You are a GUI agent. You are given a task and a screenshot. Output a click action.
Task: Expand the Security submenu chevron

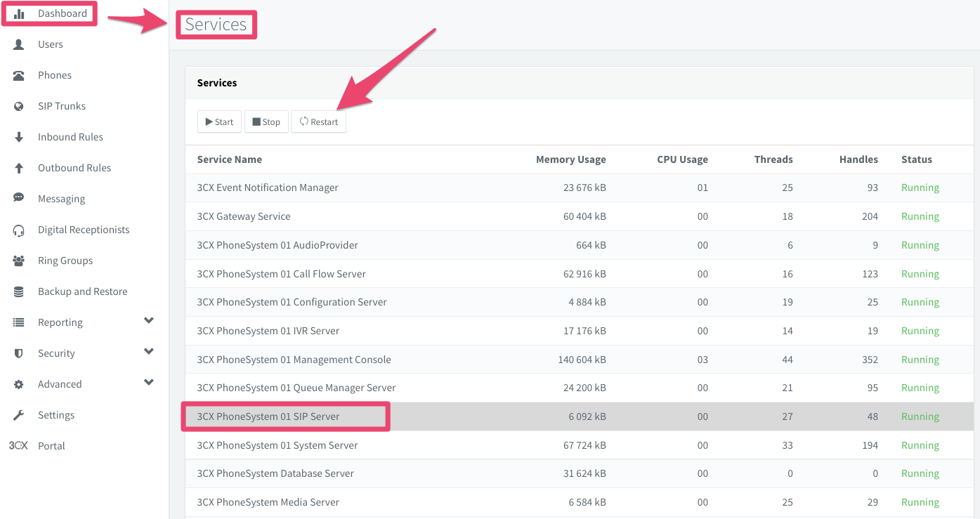pos(148,352)
